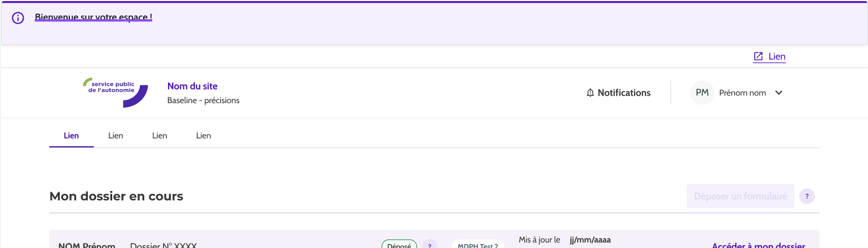Click the PM user avatar circle

(702, 93)
